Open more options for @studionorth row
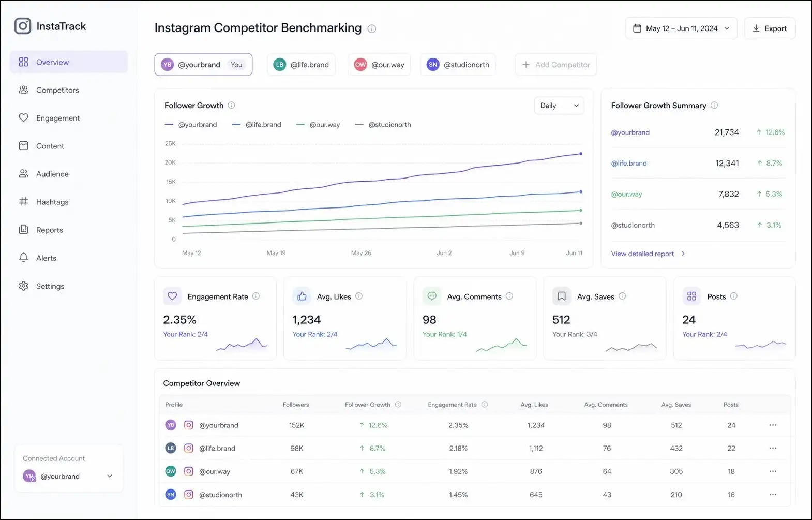 pyautogui.click(x=773, y=495)
